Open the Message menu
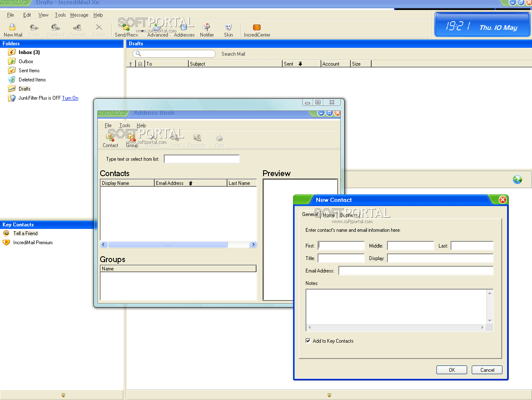Viewport: 532px width, 400px height. click(79, 15)
